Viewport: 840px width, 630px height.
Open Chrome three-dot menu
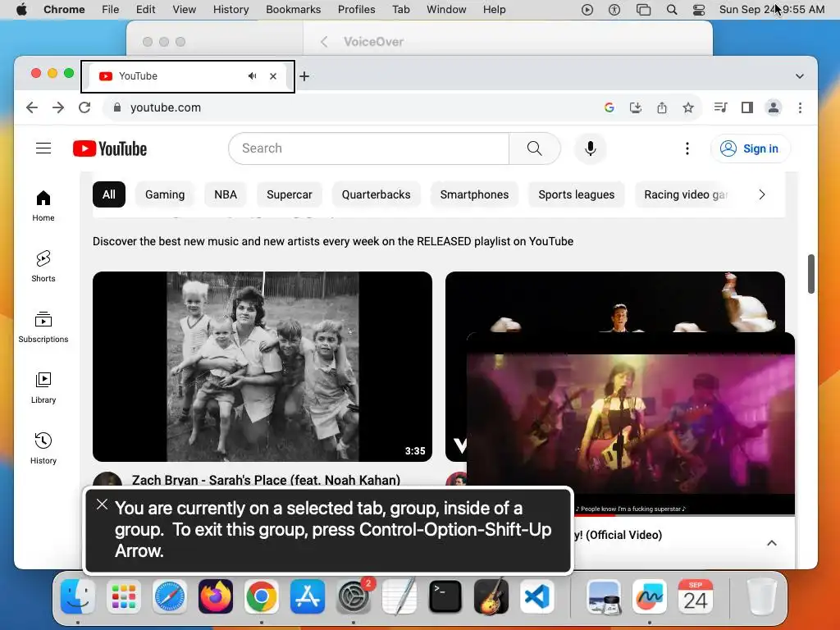800,107
